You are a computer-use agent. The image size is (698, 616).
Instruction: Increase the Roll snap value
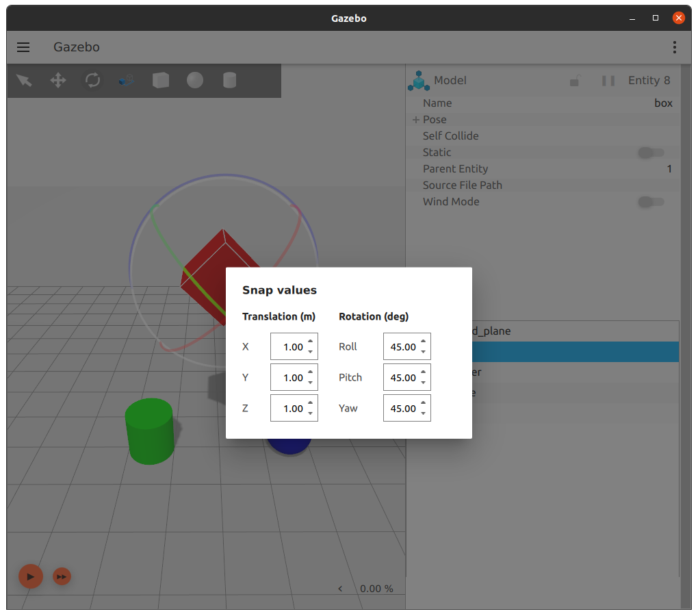click(x=424, y=342)
